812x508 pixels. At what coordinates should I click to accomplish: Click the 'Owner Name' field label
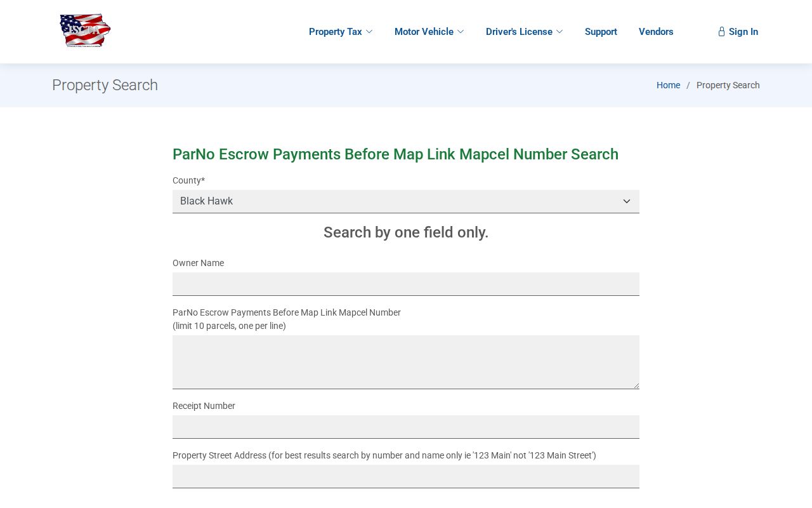198,263
